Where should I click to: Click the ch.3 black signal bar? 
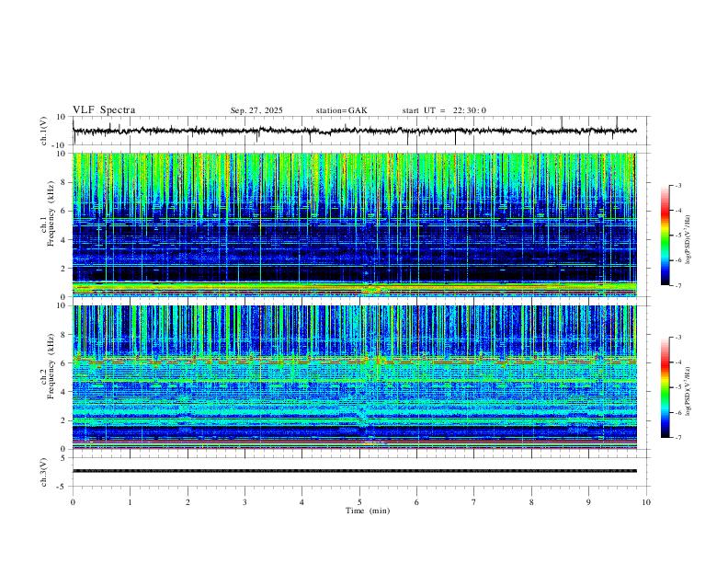point(355,471)
